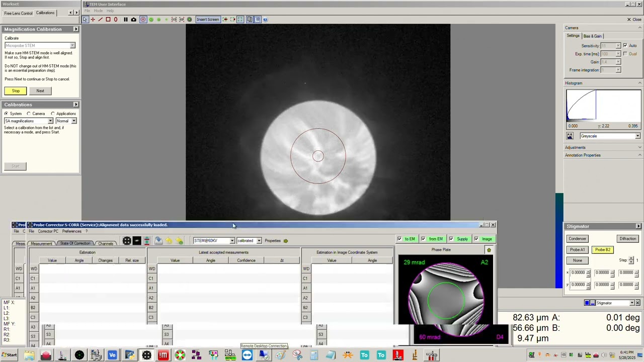
Task: Select the Probe A1 stigmator button
Action: click(x=577, y=250)
